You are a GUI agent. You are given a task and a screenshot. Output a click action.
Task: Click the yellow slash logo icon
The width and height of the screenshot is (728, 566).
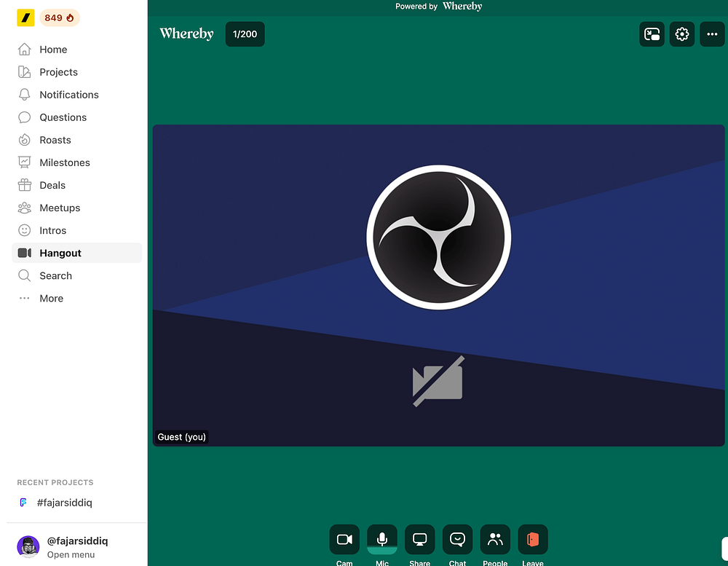[25, 18]
